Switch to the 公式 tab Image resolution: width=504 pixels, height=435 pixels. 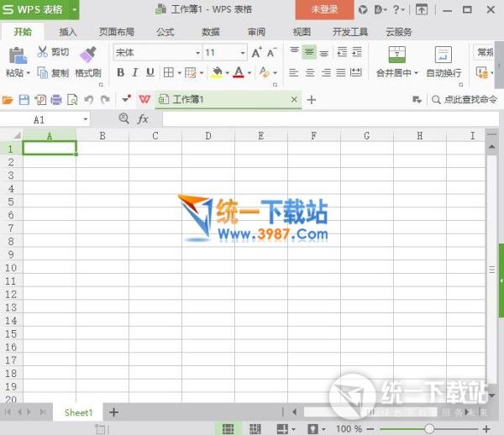click(x=165, y=32)
